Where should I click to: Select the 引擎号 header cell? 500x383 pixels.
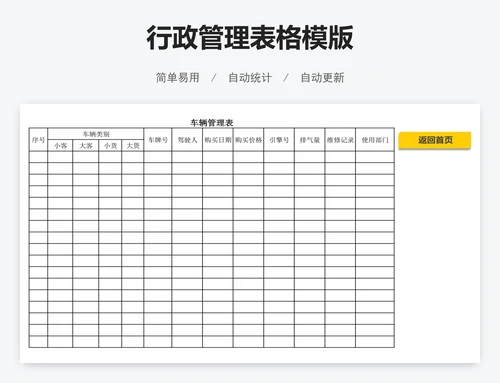279,140
